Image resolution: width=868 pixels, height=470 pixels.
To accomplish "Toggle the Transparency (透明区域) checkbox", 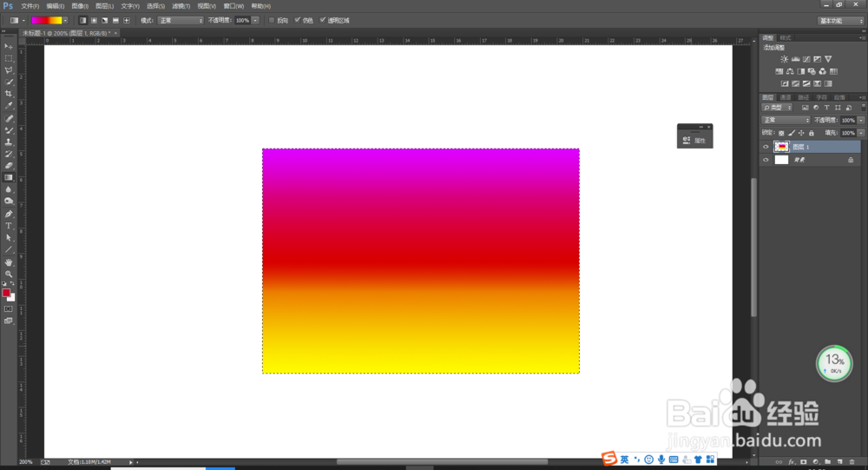I will (323, 21).
